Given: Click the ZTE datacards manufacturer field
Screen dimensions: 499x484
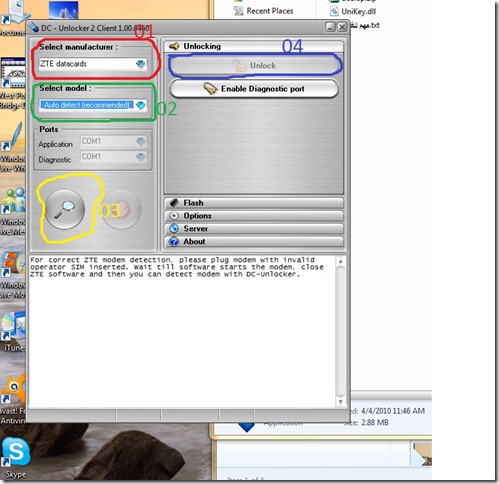Looking at the screenshot, I should click(x=93, y=64).
